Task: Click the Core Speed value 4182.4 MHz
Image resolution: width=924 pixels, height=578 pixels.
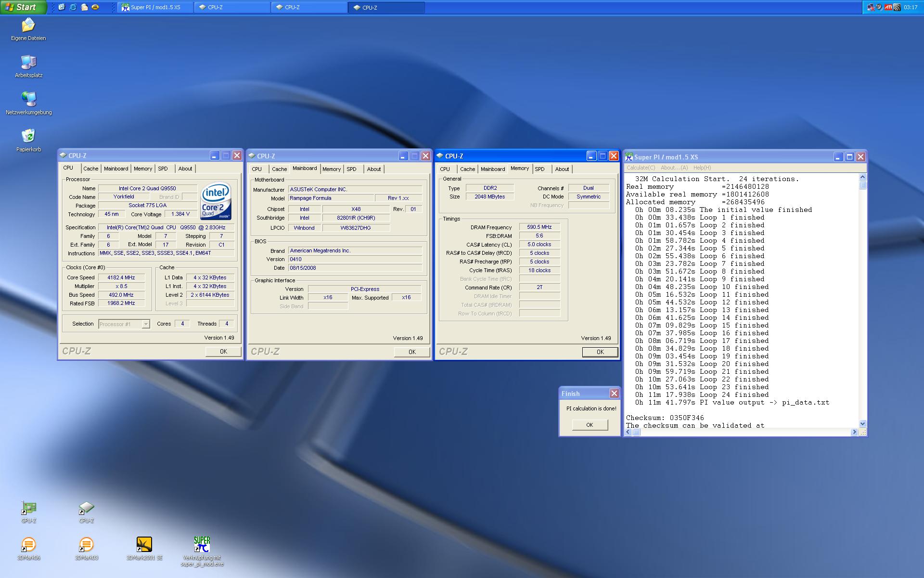Action: point(121,277)
